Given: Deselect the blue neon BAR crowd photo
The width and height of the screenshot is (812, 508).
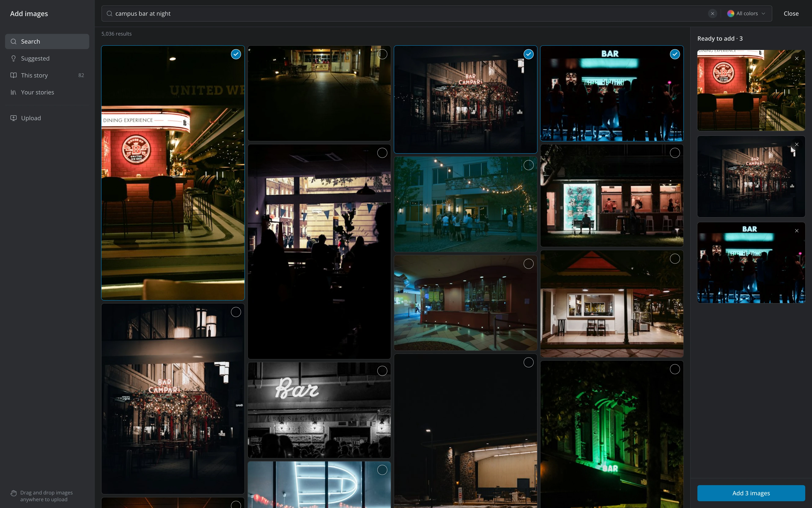Looking at the screenshot, I should [x=675, y=54].
